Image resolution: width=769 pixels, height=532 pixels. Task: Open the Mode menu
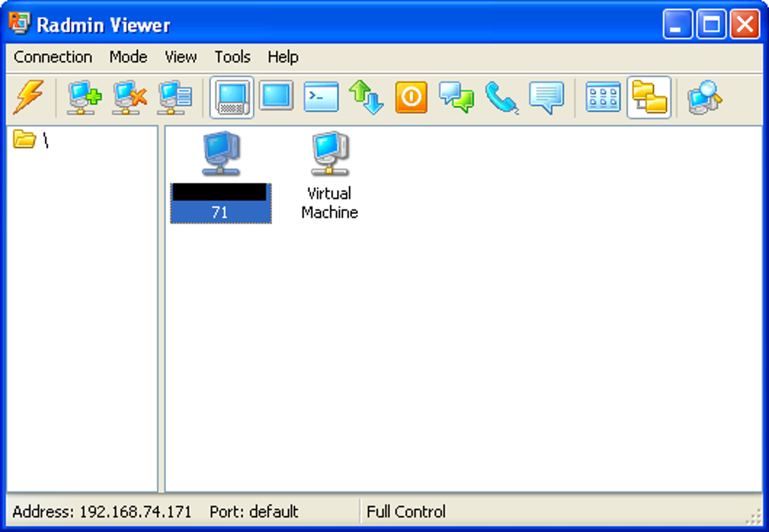point(128,57)
